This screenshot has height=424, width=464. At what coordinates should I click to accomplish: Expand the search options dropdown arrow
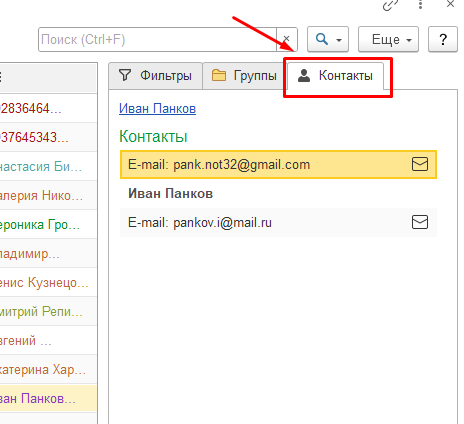(339, 40)
